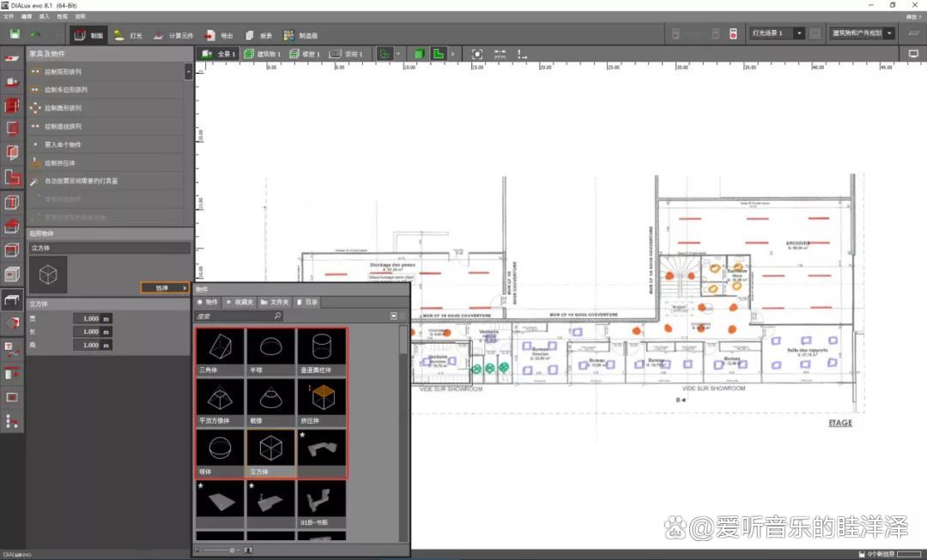This screenshot has width=927, height=560.
Task: Click the 立方体 name field
Action: pos(109,248)
